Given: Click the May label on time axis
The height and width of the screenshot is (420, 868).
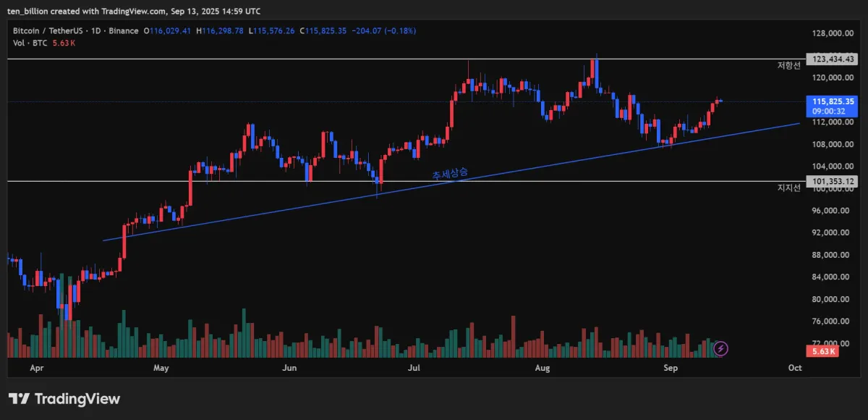Looking at the screenshot, I should click(x=161, y=368).
